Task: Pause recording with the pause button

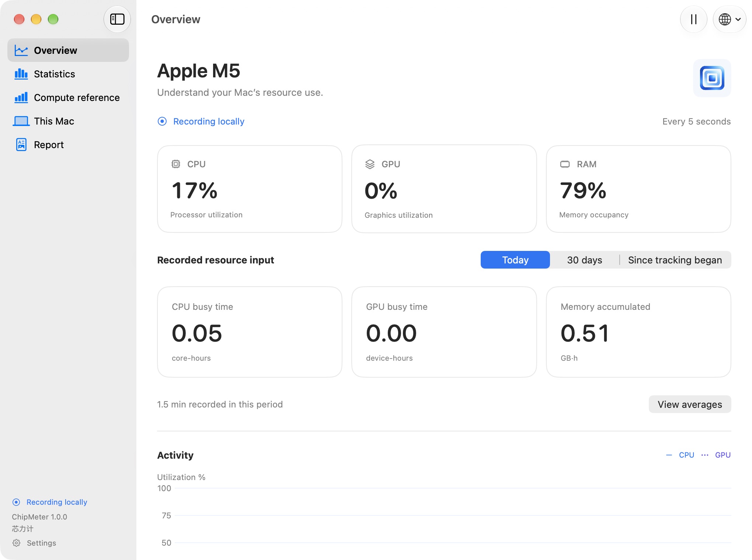Action: [693, 19]
